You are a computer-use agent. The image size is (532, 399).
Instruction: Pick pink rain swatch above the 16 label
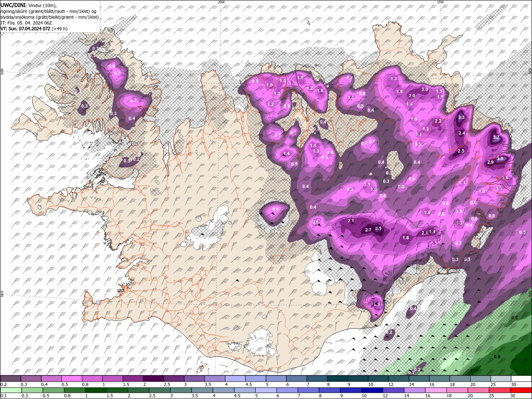coord(435,390)
